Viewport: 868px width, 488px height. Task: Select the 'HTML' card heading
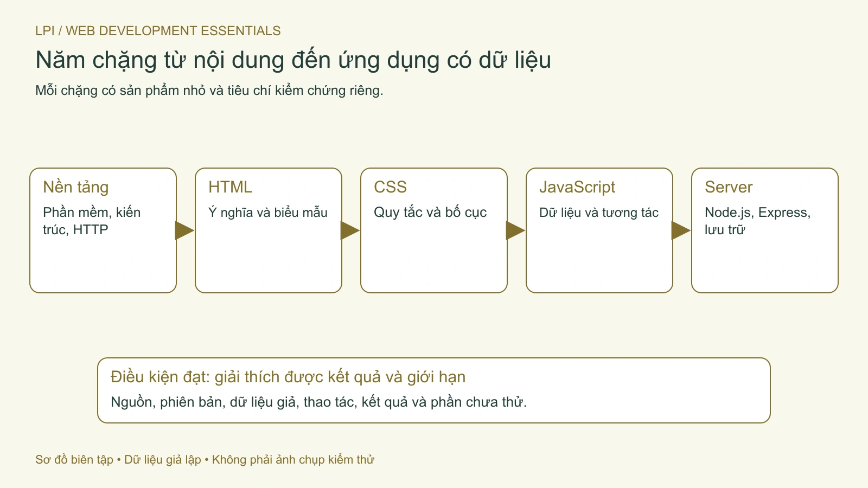coord(230,187)
